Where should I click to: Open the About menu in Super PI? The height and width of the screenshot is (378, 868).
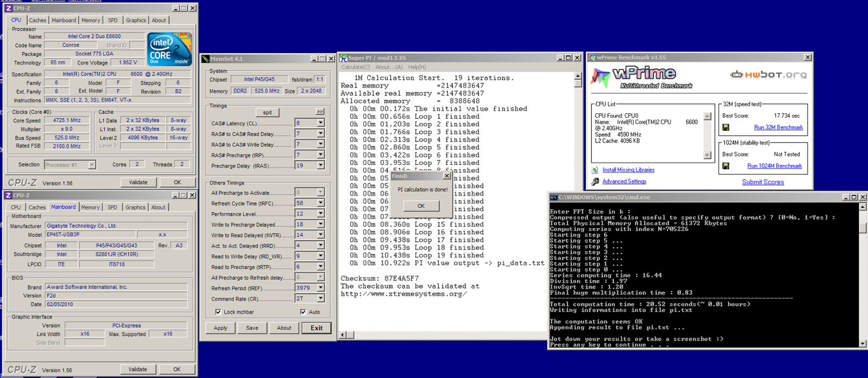point(389,67)
